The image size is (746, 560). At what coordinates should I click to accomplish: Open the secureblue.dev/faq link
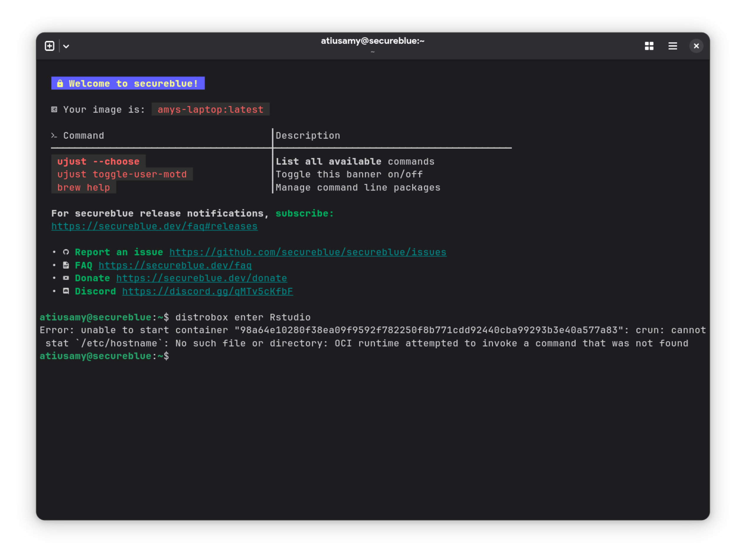(175, 265)
